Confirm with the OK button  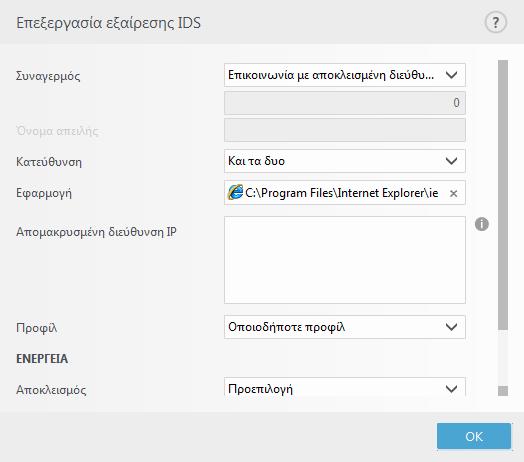(x=474, y=436)
